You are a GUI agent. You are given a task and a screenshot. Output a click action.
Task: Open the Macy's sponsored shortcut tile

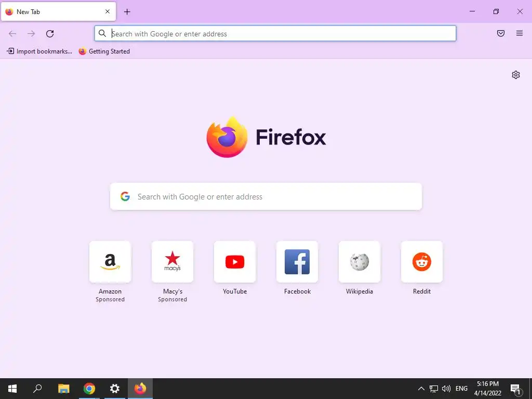tap(172, 262)
